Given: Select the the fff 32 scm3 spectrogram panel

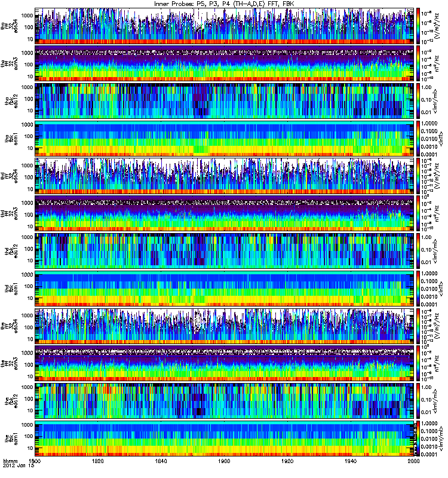Looking at the screenshot, I should [224, 363].
